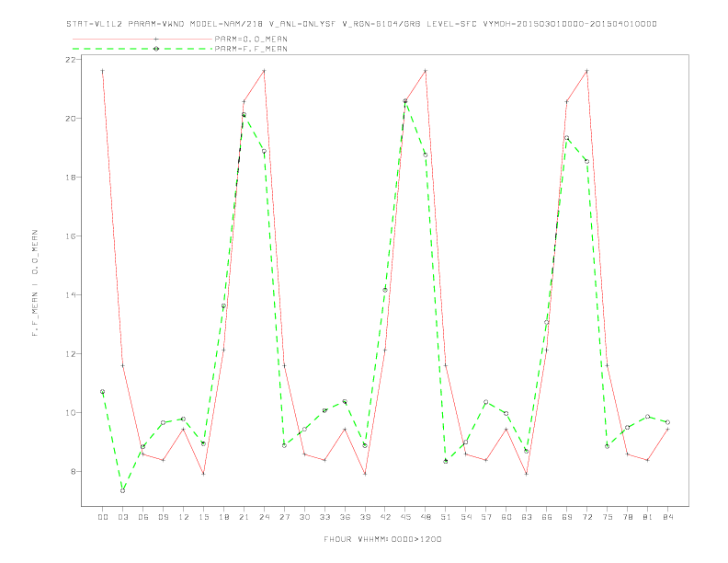Click the y-axis label F.F_MEAN | O.O_MEAN
Viewport: 728px width, 563px height.
[35, 283]
